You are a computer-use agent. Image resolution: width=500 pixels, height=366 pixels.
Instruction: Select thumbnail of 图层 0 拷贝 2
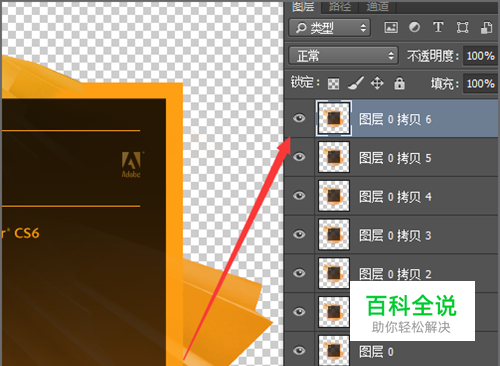coord(334,273)
